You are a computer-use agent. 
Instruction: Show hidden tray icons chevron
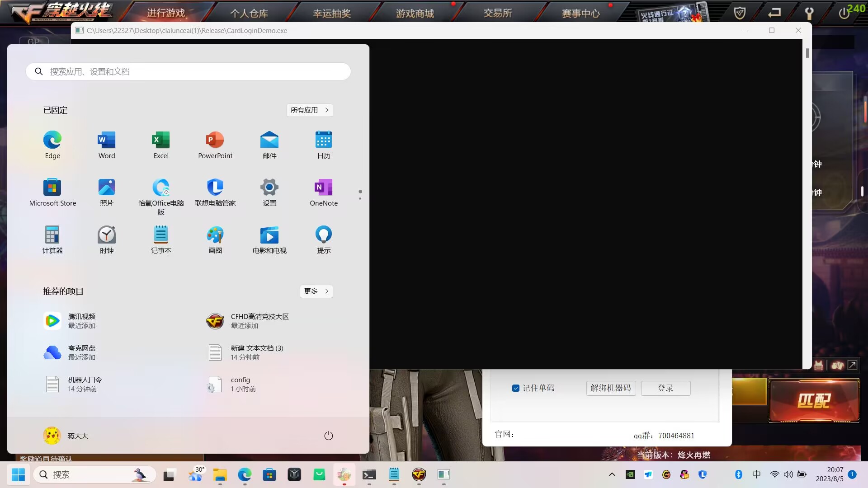[x=612, y=474]
